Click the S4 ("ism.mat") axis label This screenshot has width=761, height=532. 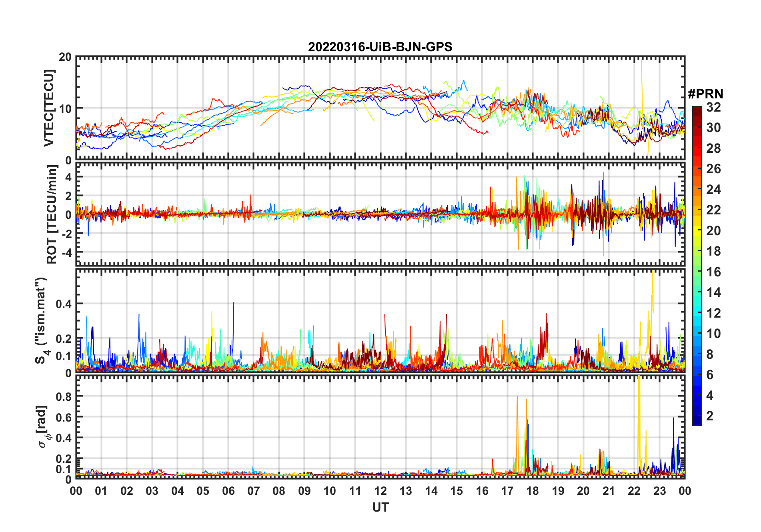point(42,321)
